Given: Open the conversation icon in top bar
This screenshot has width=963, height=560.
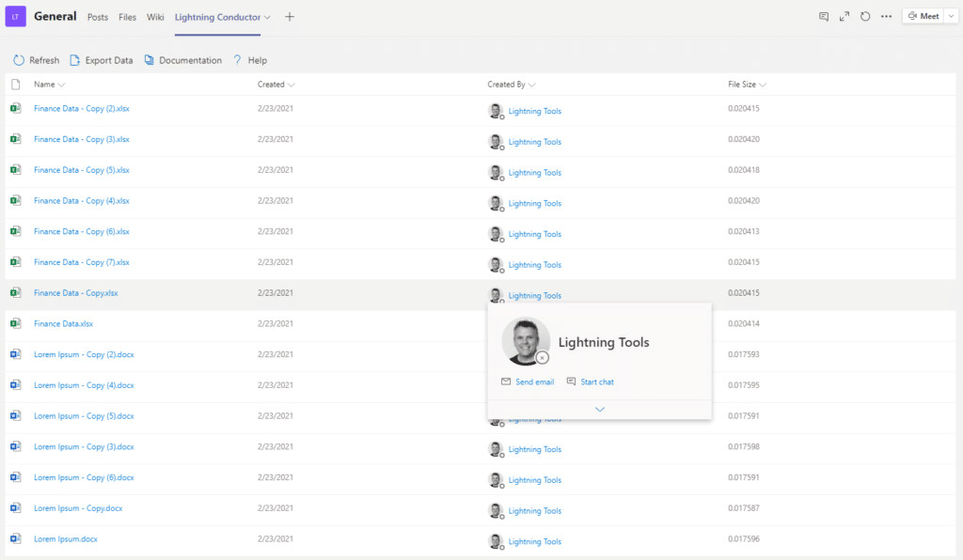Looking at the screenshot, I should [824, 17].
